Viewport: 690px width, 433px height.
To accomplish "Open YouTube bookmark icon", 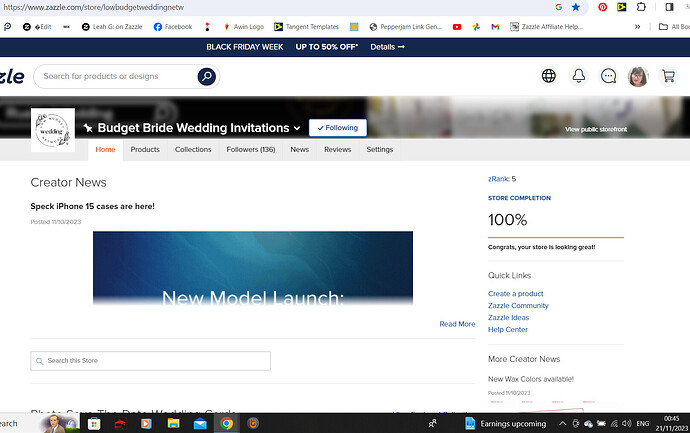I will pyautogui.click(x=457, y=27).
